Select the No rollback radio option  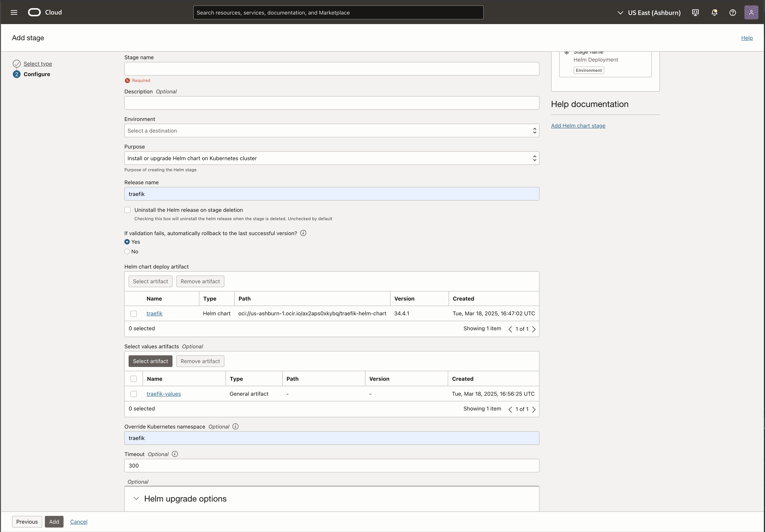pos(127,251)
